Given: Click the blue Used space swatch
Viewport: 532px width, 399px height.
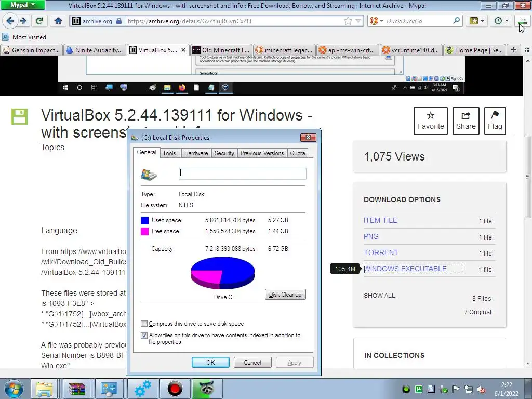Looking at the screenshot, I should point(144,220).
